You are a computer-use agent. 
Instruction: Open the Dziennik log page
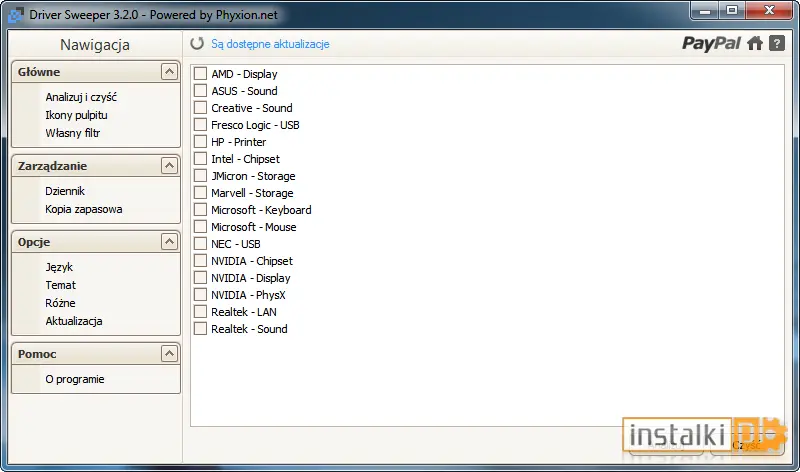(x=65, y=191)
